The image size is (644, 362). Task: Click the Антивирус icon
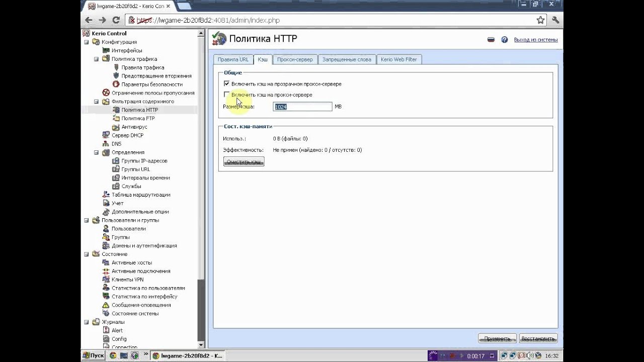pos(116,127)
